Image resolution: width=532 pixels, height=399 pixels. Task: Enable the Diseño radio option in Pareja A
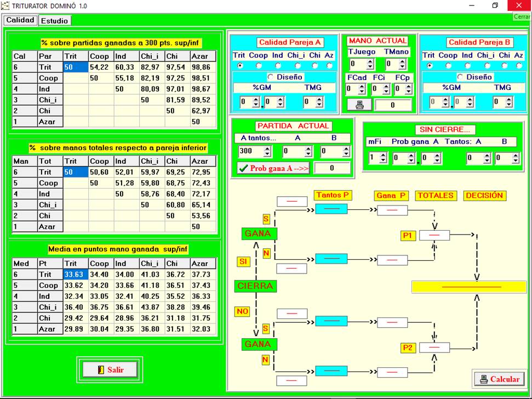coord(271,77)
